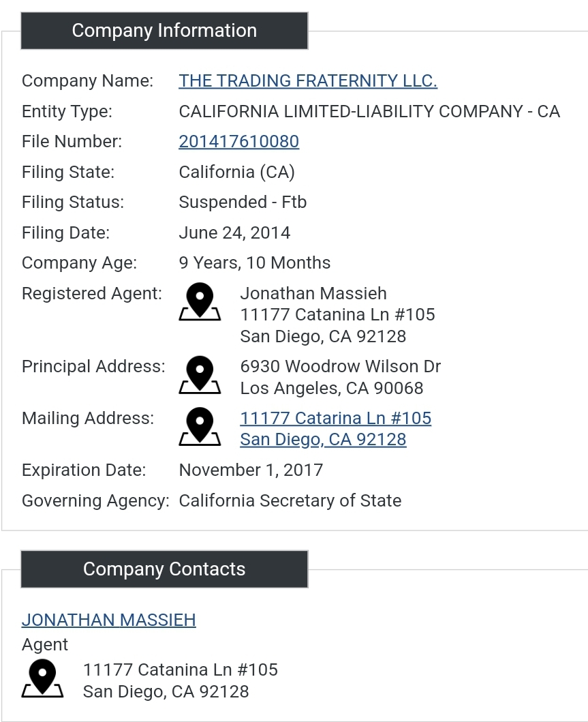This screenshot has width=588, height=722.
Task: Click the Company Contacts section header
Action: [x=164, y=569]
